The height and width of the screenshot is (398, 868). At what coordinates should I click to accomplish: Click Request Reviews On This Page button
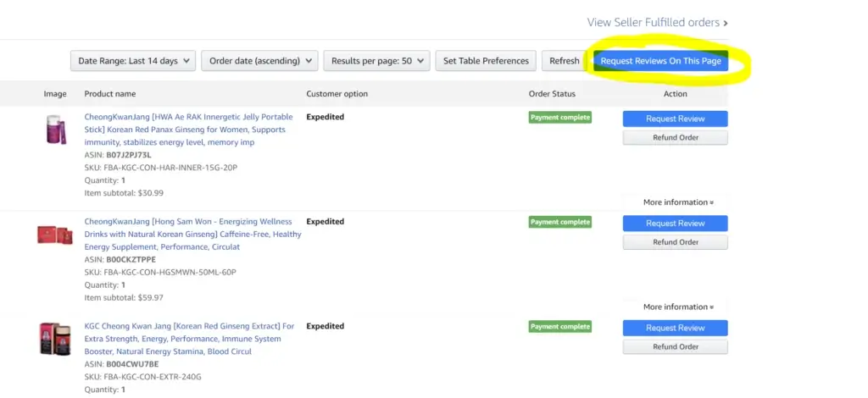coord(660,61)
